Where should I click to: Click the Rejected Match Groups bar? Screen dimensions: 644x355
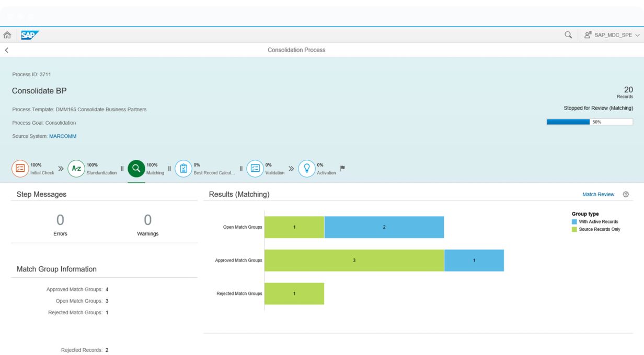click(294, 293)
